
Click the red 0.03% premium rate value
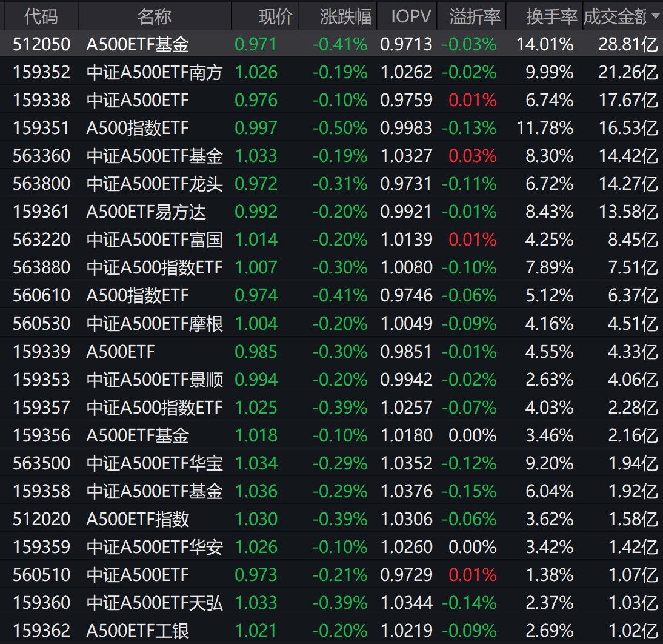pyautogui.click(x=472, y=156)
